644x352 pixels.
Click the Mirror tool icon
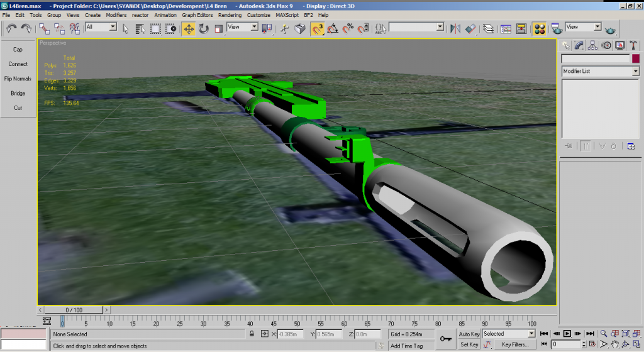click(x=456, y=28)
